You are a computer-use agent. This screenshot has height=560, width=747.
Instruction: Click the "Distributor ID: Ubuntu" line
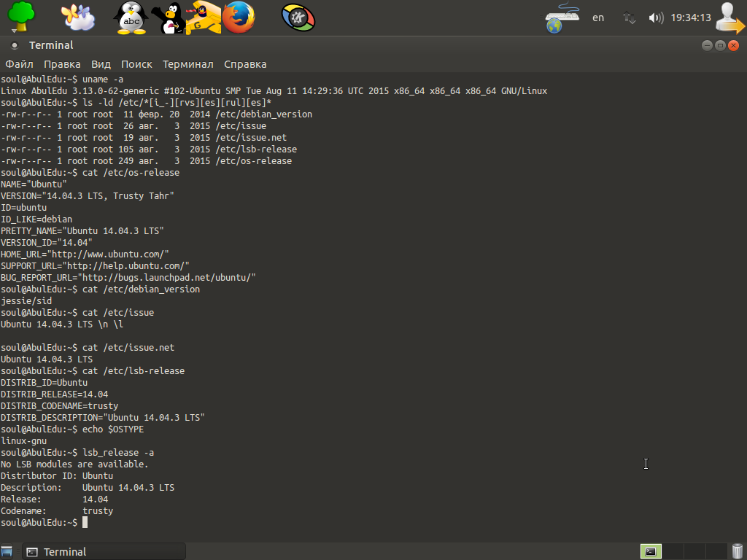(57, 475)
